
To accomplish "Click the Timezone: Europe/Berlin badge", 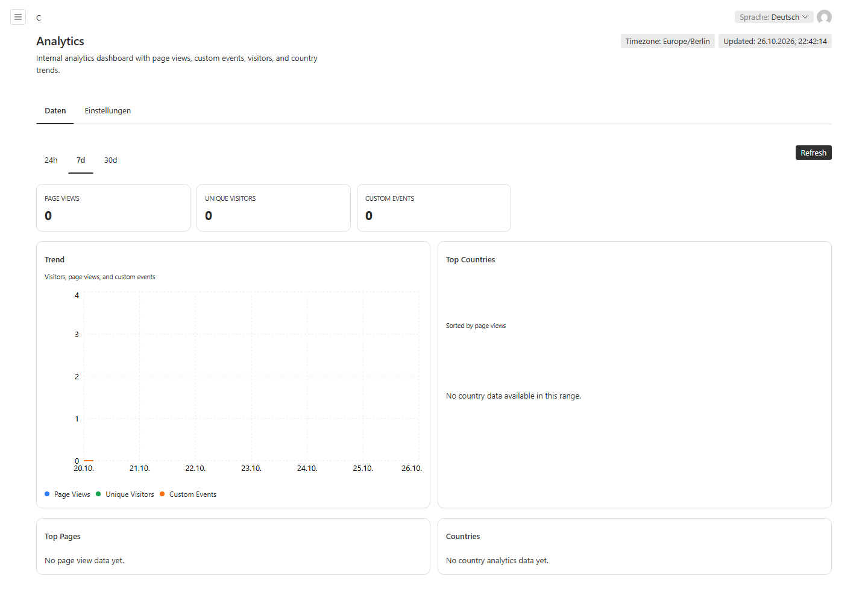I will click(668, 42).
